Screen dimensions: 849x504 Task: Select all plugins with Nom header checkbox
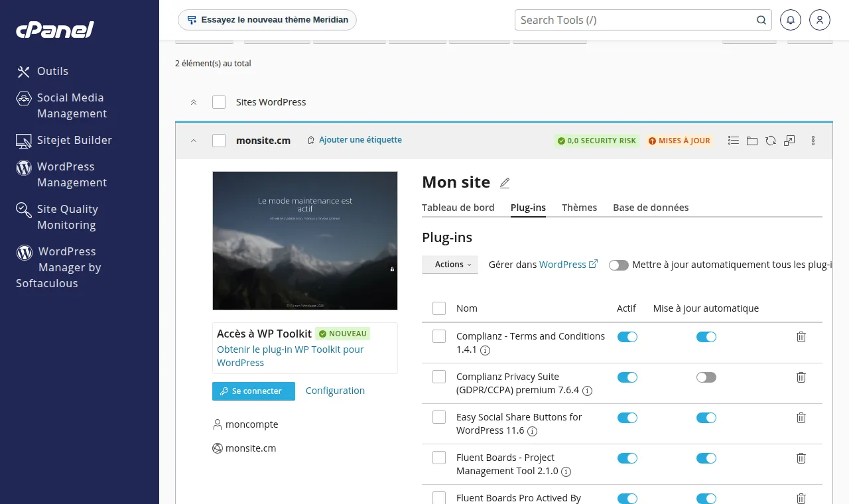439,308
